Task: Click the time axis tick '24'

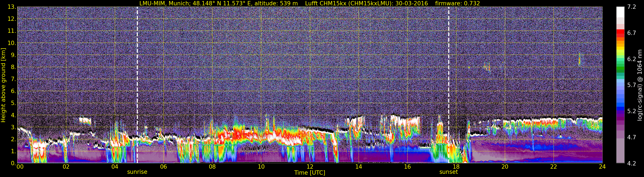Action: click(x=602, y=167)
